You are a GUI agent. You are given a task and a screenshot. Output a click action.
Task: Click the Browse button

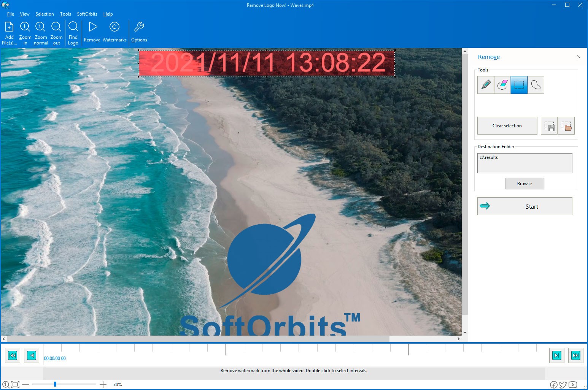(x=524, y=184)
